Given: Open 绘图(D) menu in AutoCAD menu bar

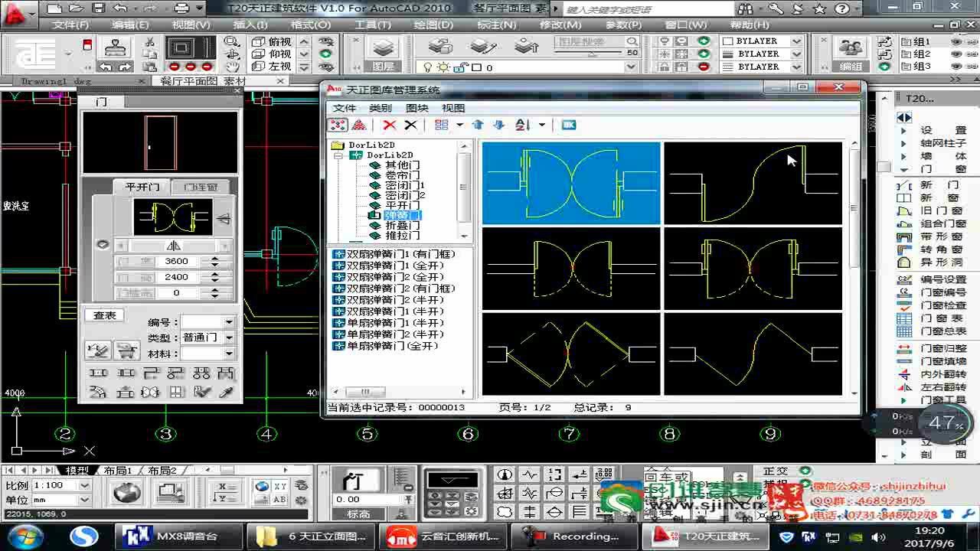Looking at the screenshot, I should [434, 24].
